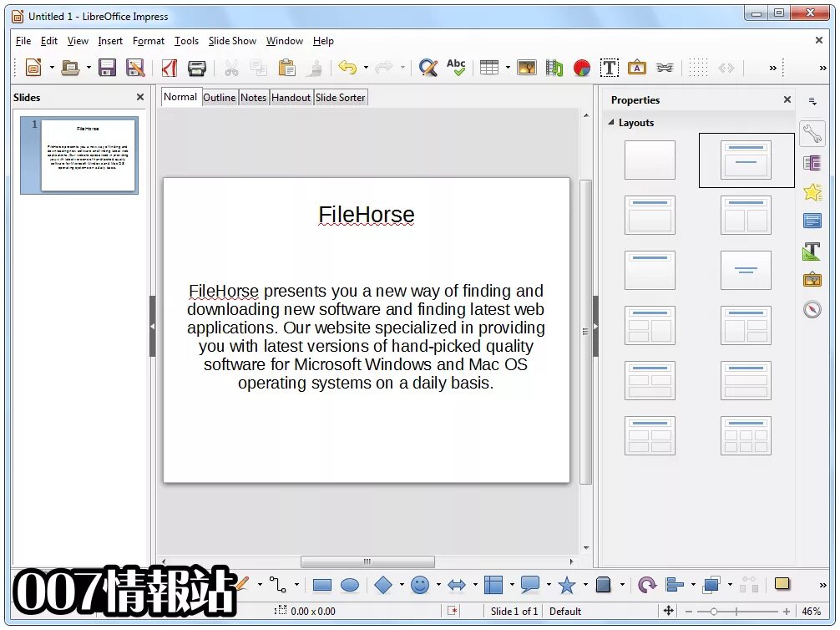This screenshot has height=630, width=840.
Task: Select the Rotate tool
Action: coord(646,585)
